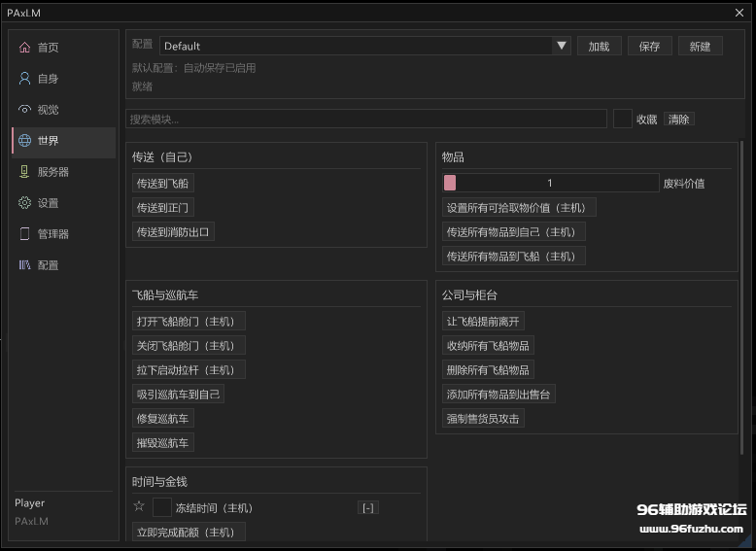Screen dimensions: 756x551
Task: Click 摧毁巡航车 button
Action: (162, 442)
